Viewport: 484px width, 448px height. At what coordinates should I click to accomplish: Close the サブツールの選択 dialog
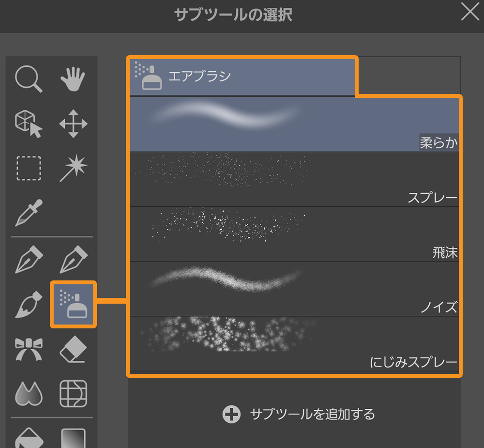click(469, 13)
